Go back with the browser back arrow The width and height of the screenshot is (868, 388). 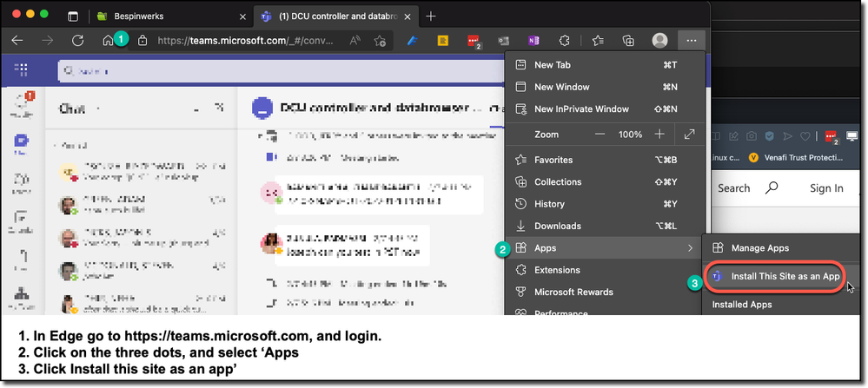(17, 40)
